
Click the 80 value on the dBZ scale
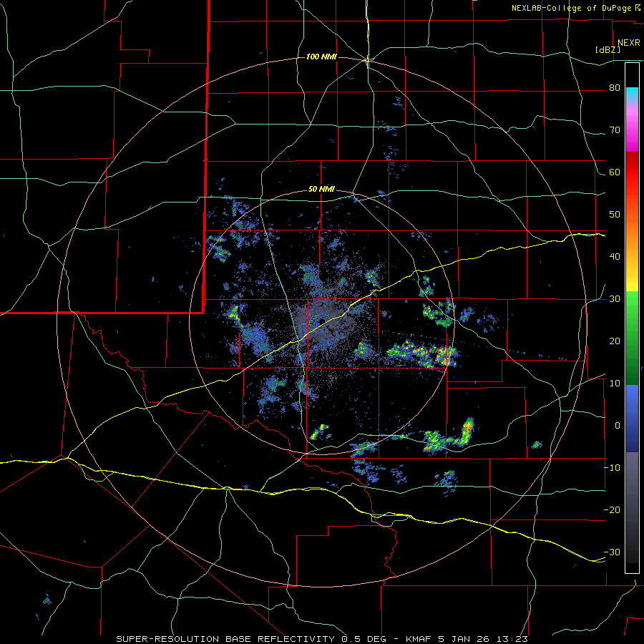pos(615,87)
